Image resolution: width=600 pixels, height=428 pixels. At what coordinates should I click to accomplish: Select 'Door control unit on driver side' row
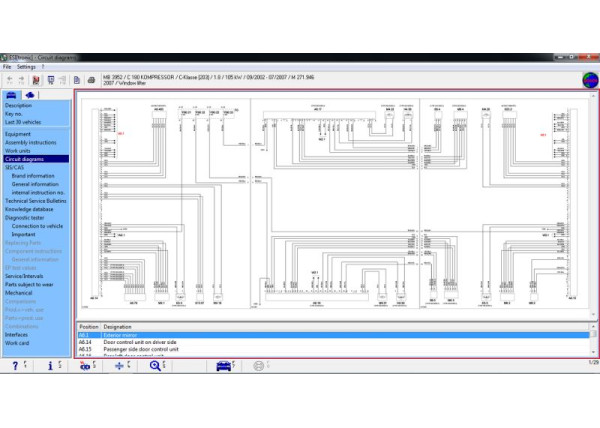[140, 342]
